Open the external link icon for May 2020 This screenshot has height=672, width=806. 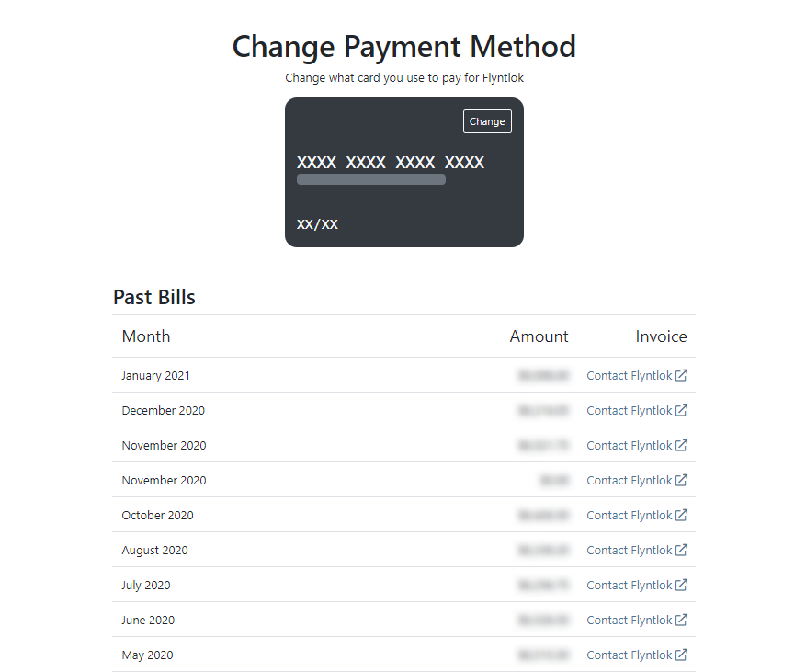[681, 655]
